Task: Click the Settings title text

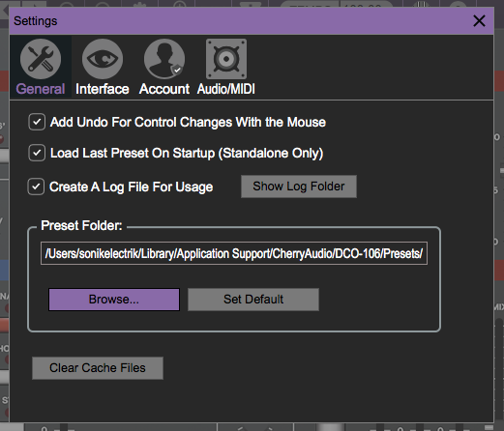Action: [x=36, y=21]
